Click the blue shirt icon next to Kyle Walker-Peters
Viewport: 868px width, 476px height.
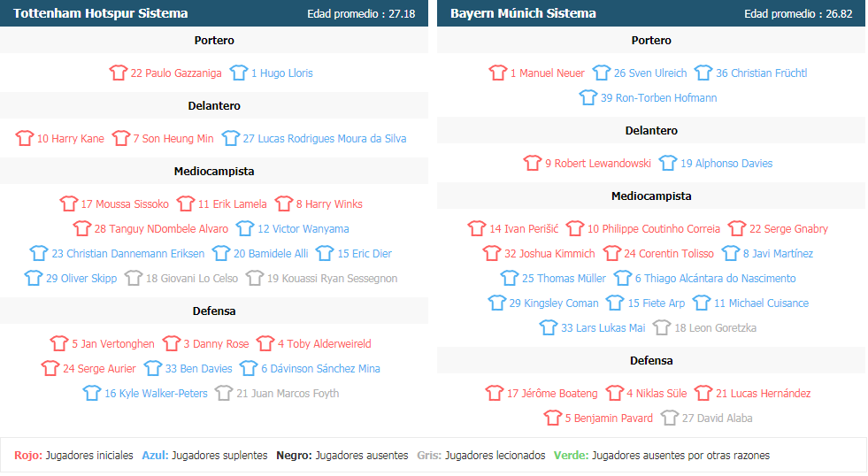click(92, 393)
